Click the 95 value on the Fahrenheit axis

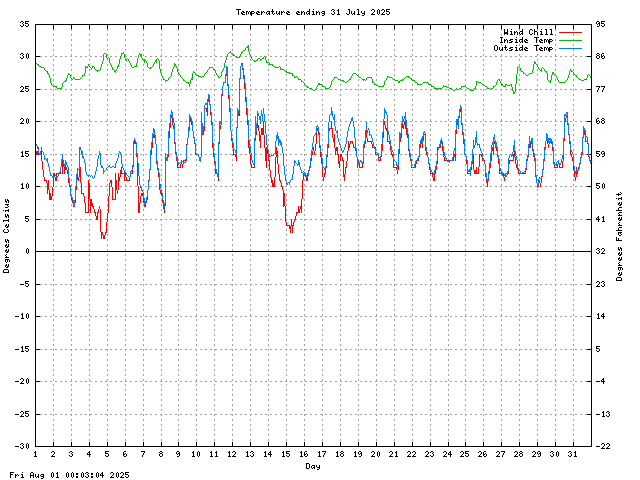[600, 24]
